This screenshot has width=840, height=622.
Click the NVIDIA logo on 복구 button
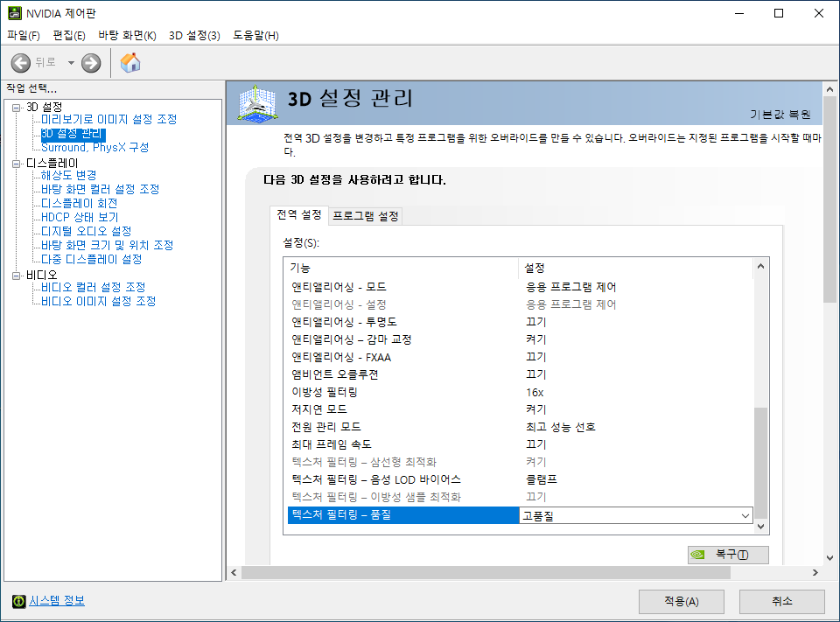(697, 555)
